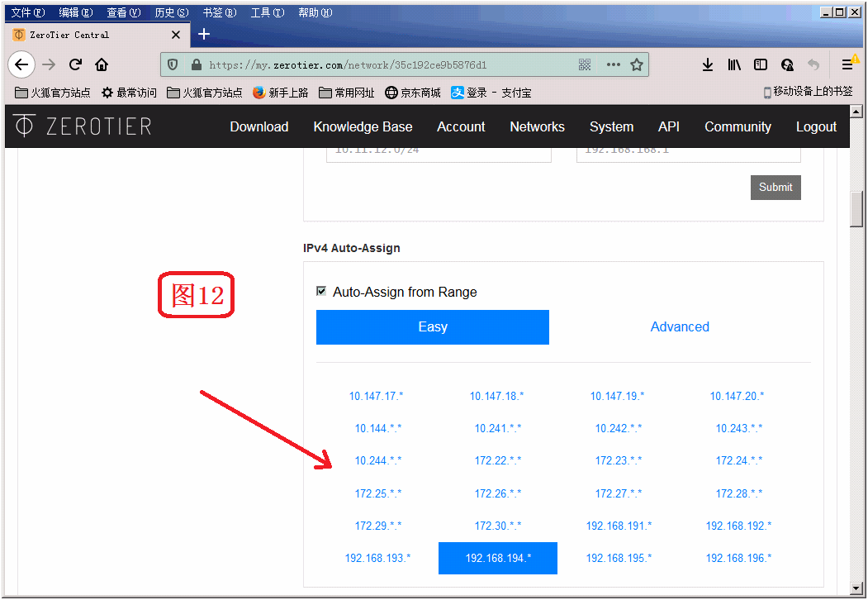Click the padlock site security icon
This screenshot has height=600, width=868.
196,64
